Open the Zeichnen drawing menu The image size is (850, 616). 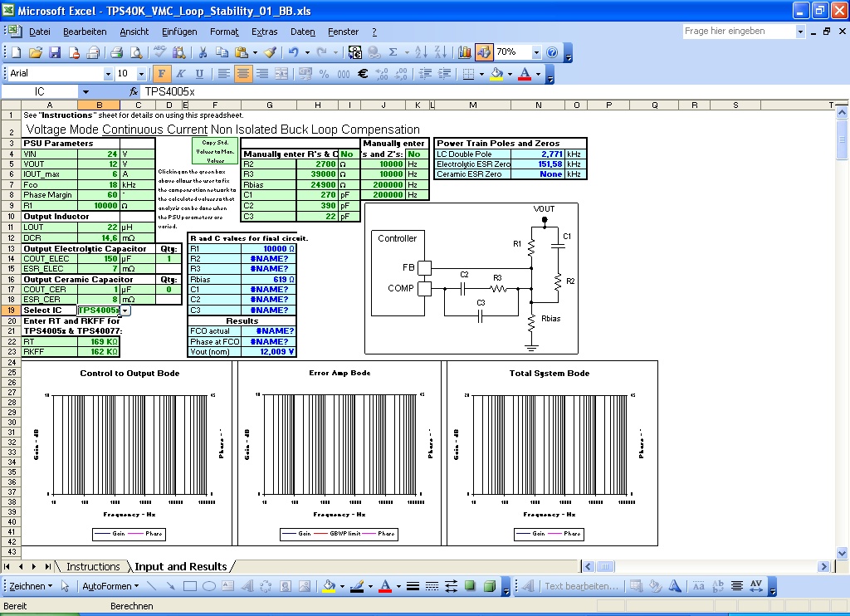click(31, 586)
